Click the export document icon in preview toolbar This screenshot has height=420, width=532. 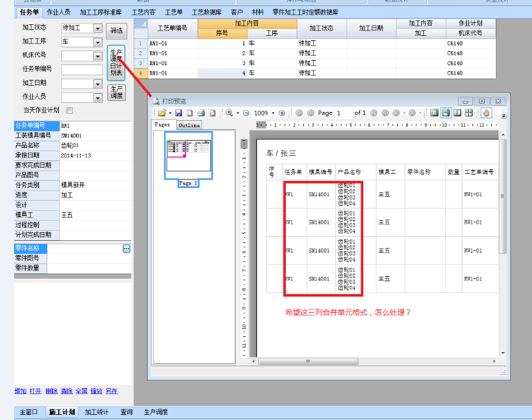[213, 113]
